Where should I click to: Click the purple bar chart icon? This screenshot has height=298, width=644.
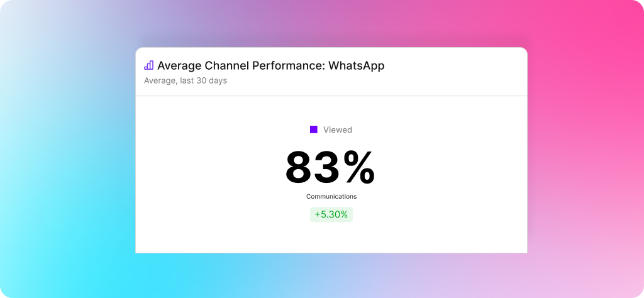[x=148, y=65]
